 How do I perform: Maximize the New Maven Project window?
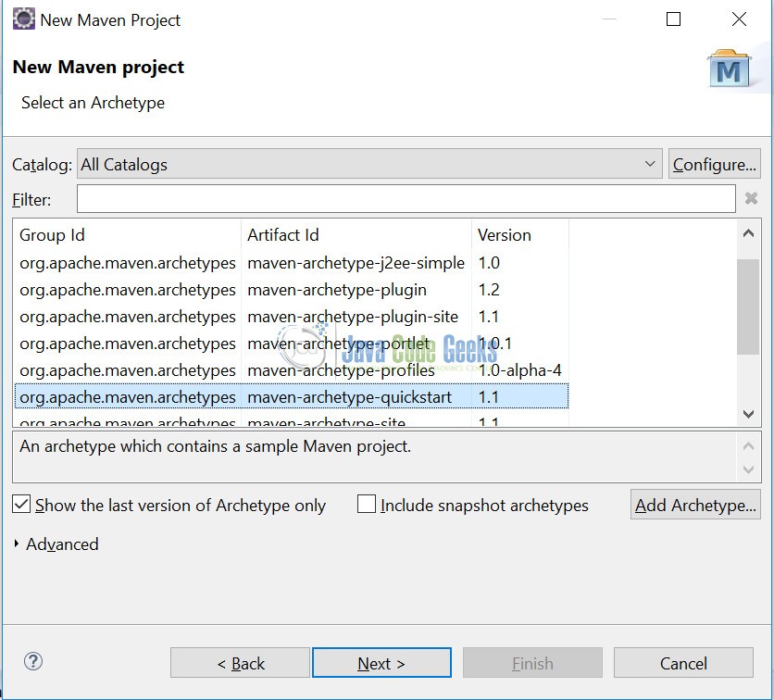click(x=673, y=19)
